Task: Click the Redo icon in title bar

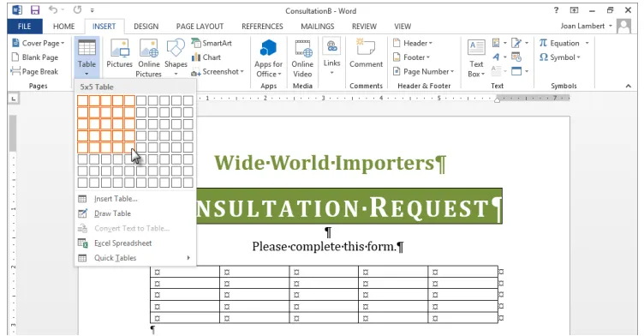Action: point(77,9)
